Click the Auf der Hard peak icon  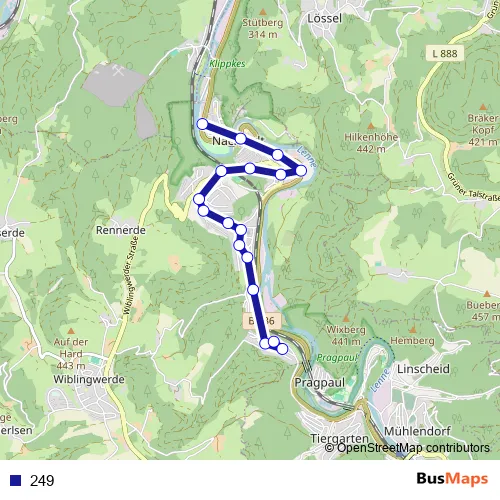point(71,331)
